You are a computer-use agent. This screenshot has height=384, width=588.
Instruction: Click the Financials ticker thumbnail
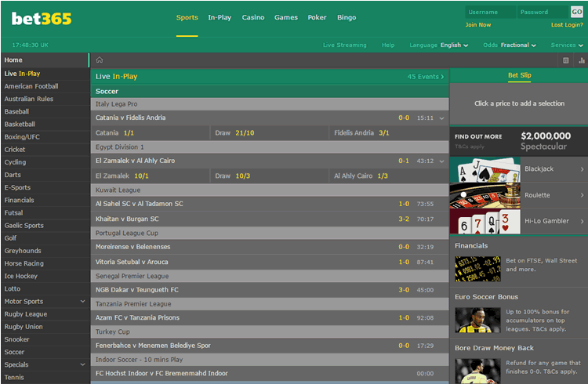(x=477, y=269)
